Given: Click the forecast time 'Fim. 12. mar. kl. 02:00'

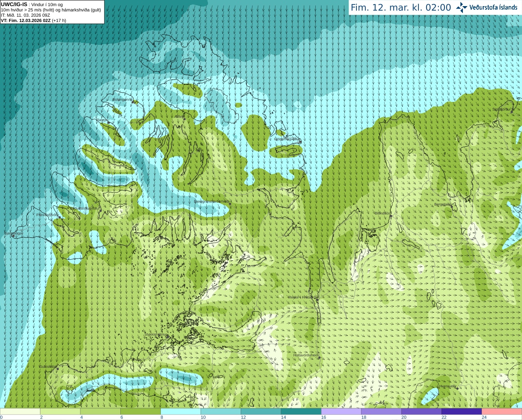Looking at the screenshot, I should point(401,8).
